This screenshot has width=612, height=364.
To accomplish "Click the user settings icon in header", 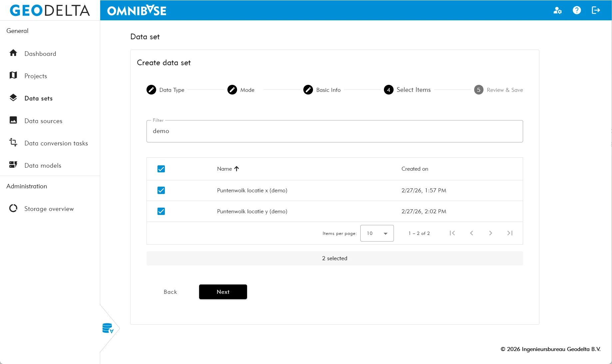I will point(557,10).
